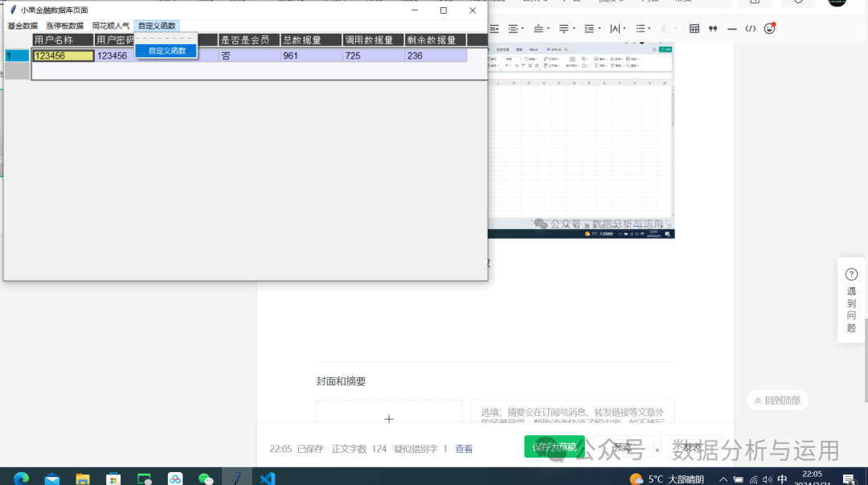Screen dimensions: 868x485
Task: Open the green monitor app in the taskbar
Action: [x=145, y=479]
